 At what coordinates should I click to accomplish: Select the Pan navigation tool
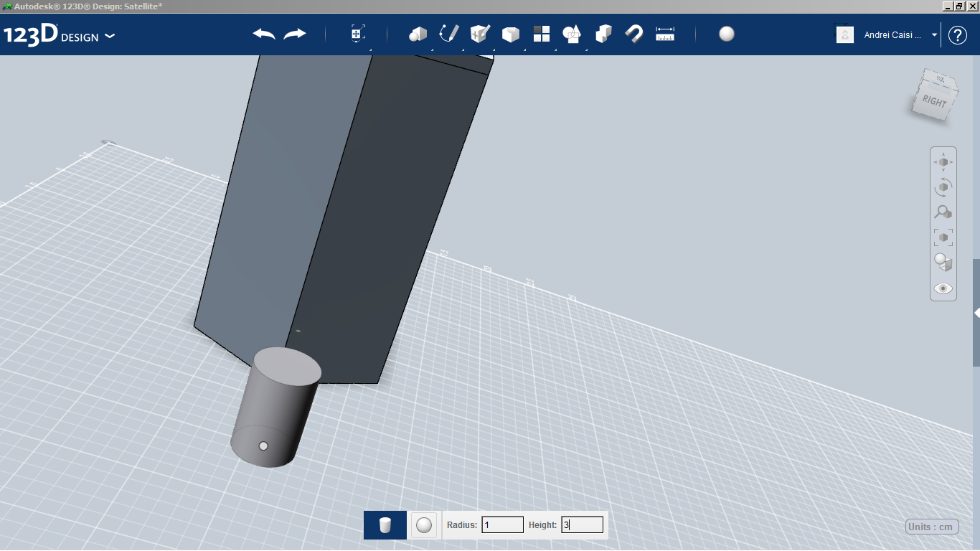click(x=943, y=162)
